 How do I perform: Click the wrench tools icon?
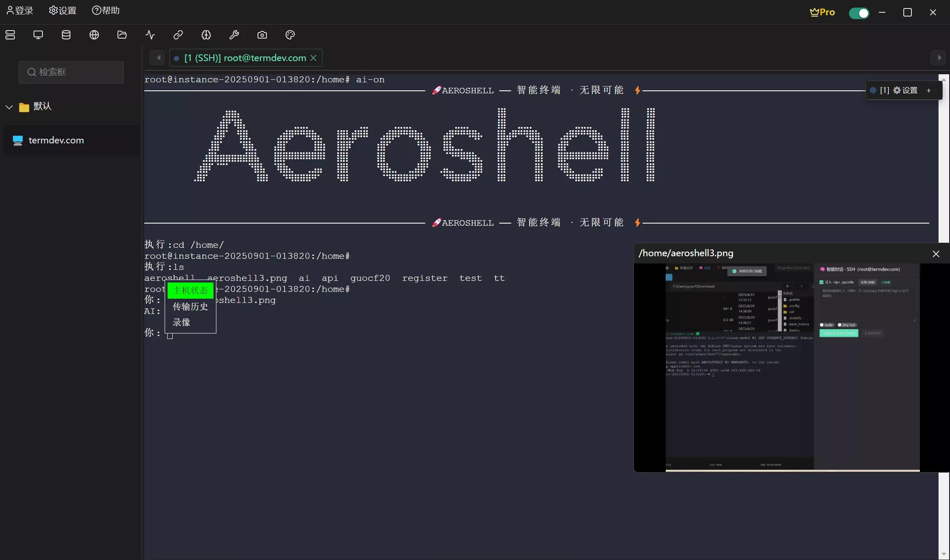pyautogui.click(x=234, y=35)
